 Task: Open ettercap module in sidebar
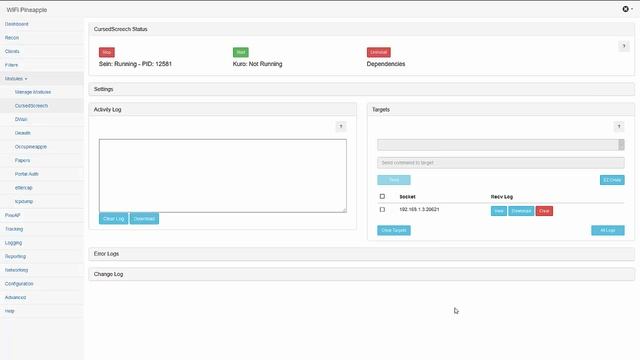click(23, 188)
